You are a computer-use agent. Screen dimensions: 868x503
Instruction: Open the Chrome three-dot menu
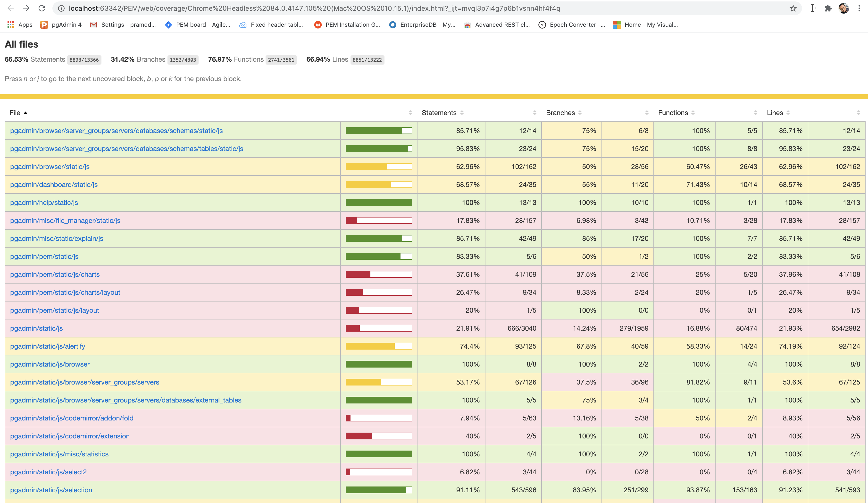coord(860,8)
